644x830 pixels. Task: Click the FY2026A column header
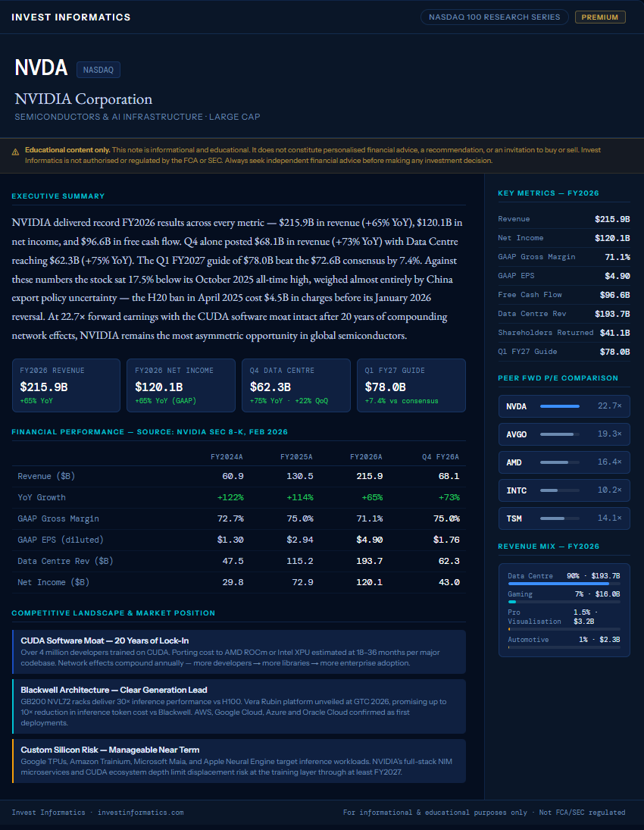(x=366, y=456)
